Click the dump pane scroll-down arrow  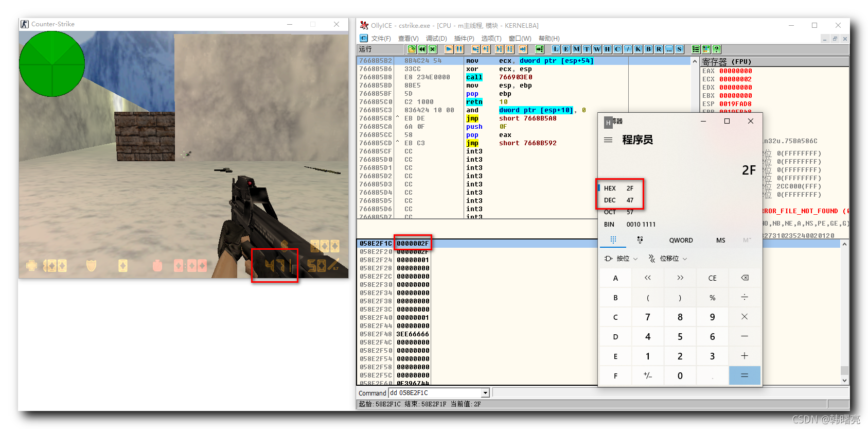coord(844,380)
